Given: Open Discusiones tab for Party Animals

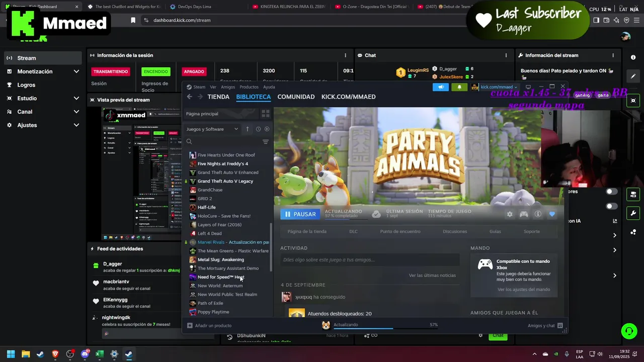Looking at the screenshot, I should pos(455,231).
